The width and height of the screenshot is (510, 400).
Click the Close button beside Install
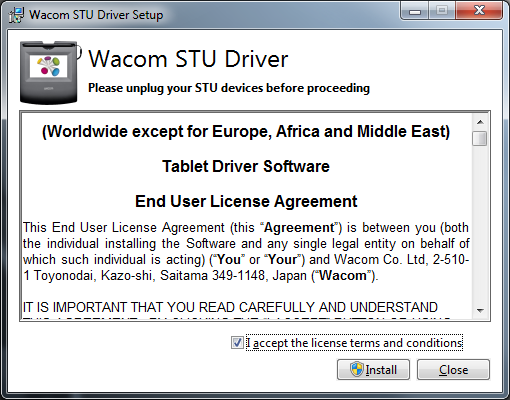coord(453,369)
